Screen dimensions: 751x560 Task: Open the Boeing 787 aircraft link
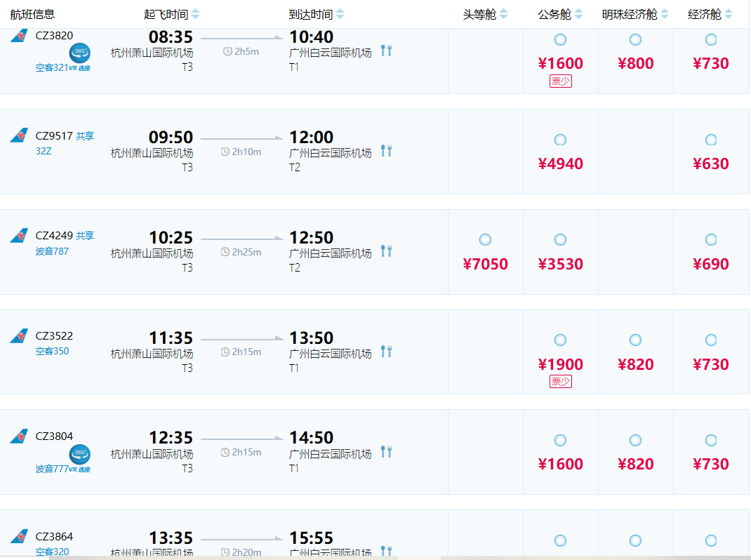(53, 251)
